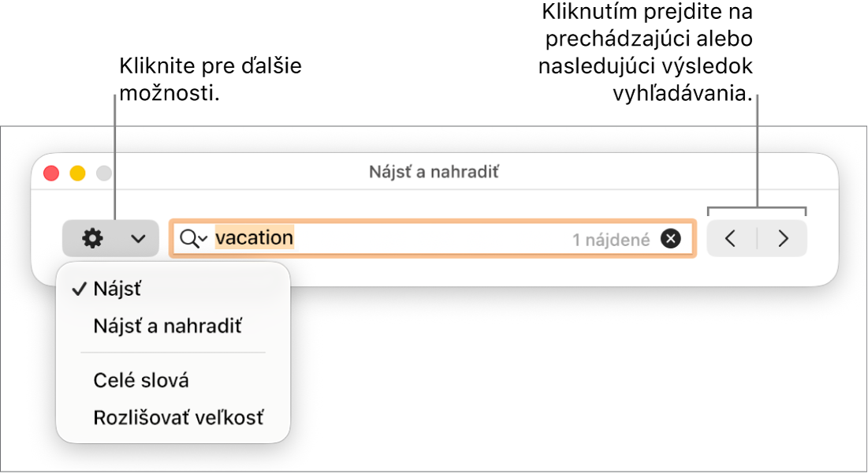Screen dimensions: 868x474
Task: Click the Nájsť a nahradiť window title
Action: pos(434,172)
